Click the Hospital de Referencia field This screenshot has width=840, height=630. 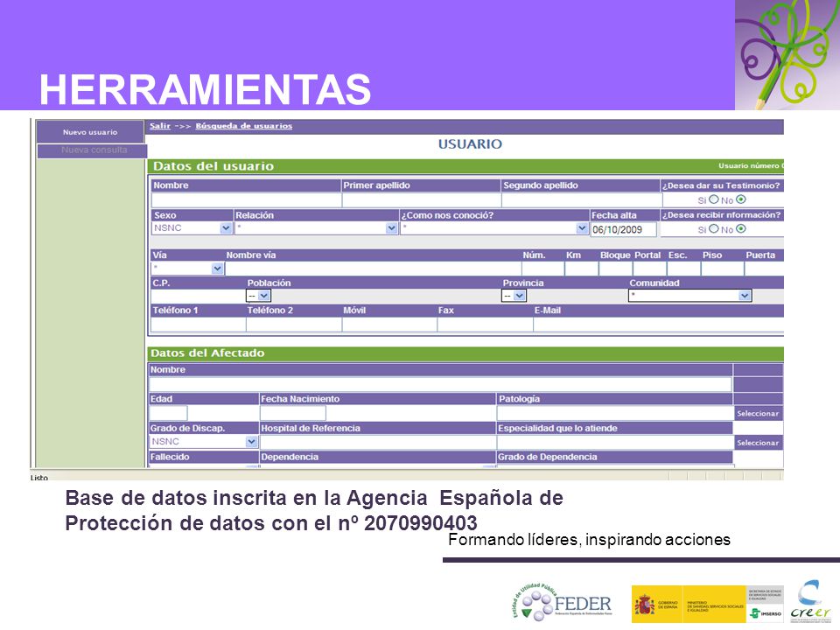coord(378,442)
